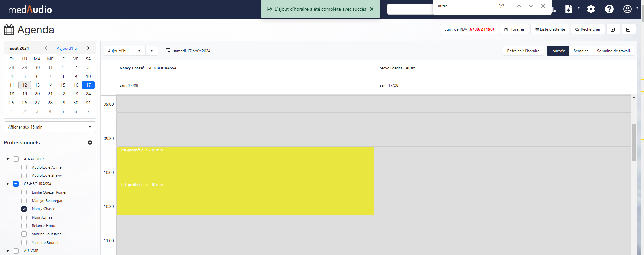Click the new document plus icon
Viewport: 644px width, 255px height.
pyautogui.click(x=569, y=9)
